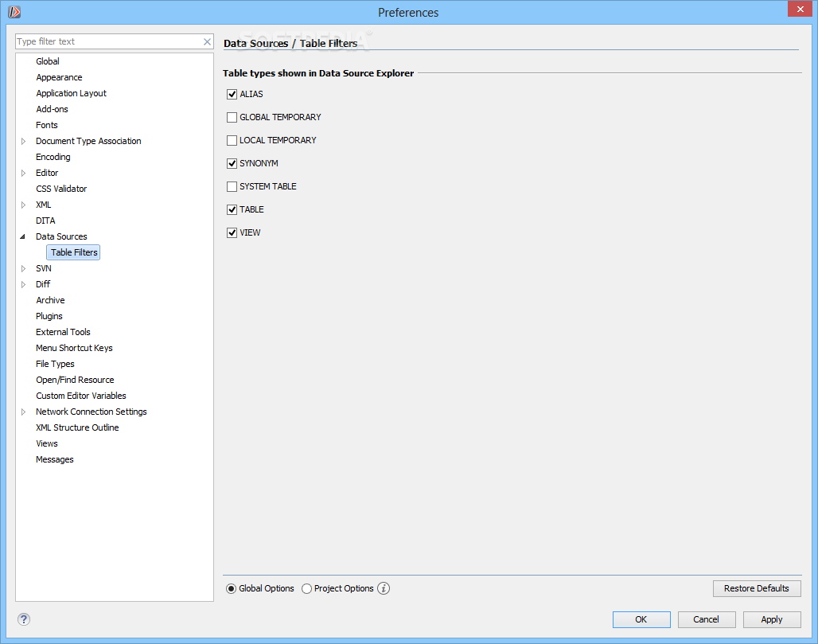Open the File Types page
Image resolution: width=818 pixels, height=644 pixels.
point(55,364)
